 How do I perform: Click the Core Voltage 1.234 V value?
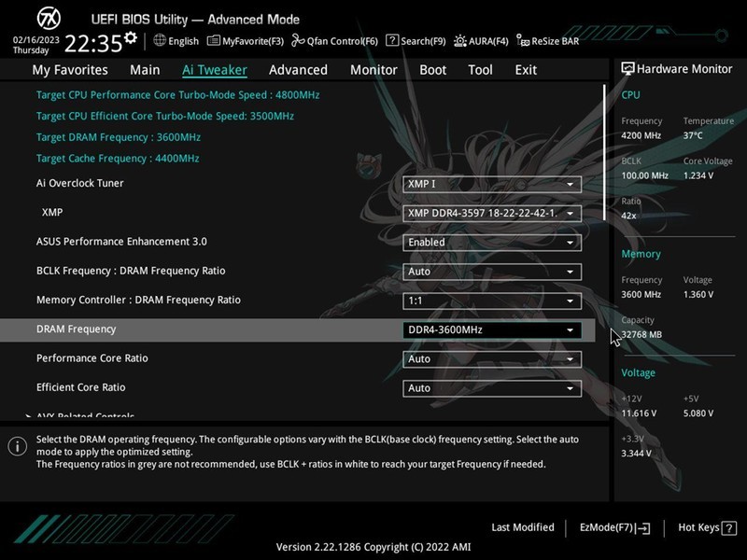coord(698,175)
